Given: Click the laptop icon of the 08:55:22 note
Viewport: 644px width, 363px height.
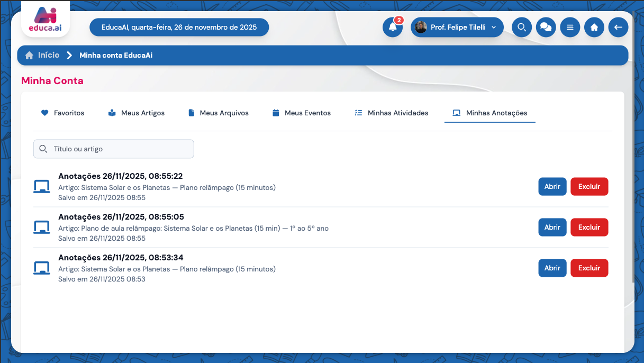Looking at the screenshot, I should click(x=41, y=187).
